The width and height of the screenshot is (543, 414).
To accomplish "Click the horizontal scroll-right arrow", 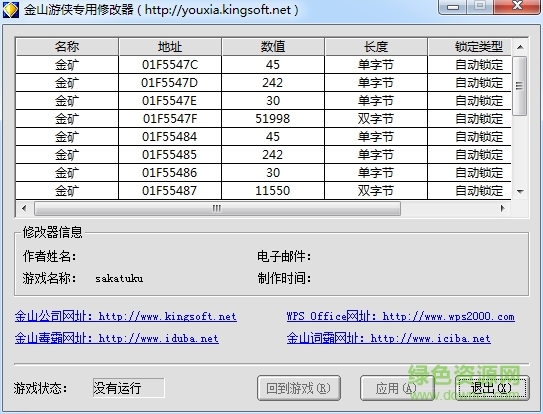I will pyautogui.click(x=502, y=208).
